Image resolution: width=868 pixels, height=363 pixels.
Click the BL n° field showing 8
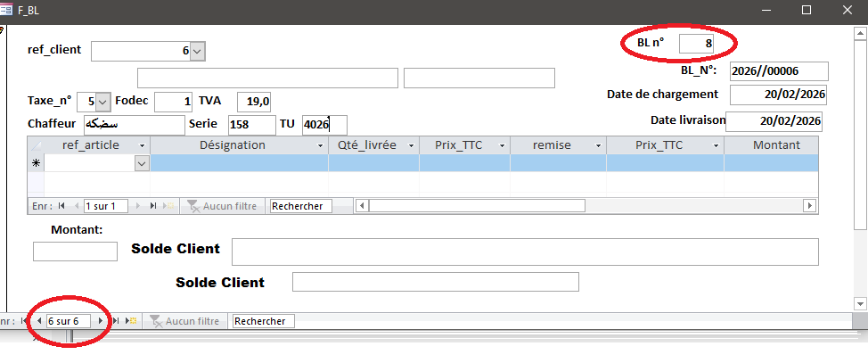click(696, 43)
